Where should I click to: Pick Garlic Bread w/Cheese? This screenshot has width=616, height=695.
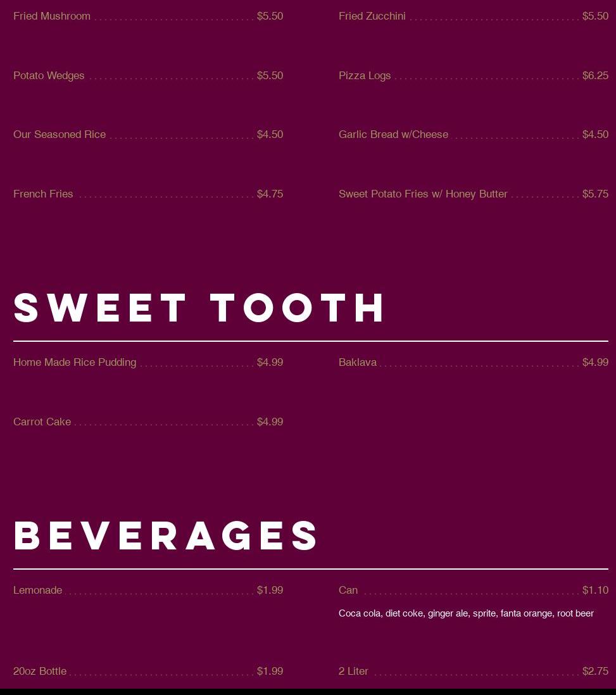click(x=393, y=135)
